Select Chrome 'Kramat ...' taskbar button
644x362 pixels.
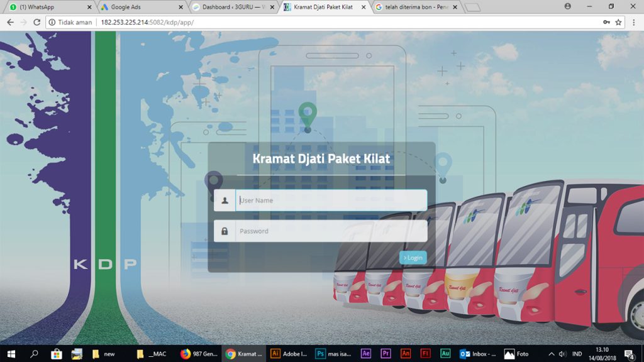pos(244,354)
